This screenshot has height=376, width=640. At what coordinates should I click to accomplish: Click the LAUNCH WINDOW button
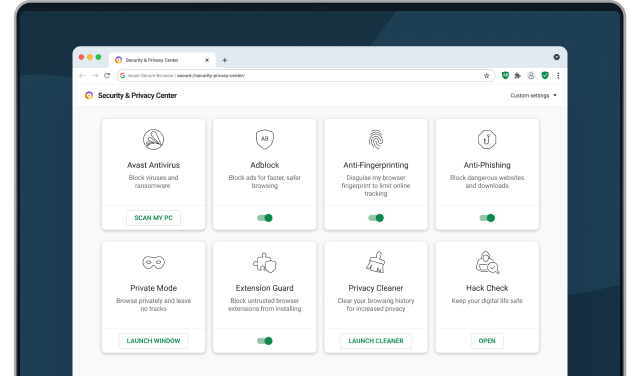(x=153, y=341)
